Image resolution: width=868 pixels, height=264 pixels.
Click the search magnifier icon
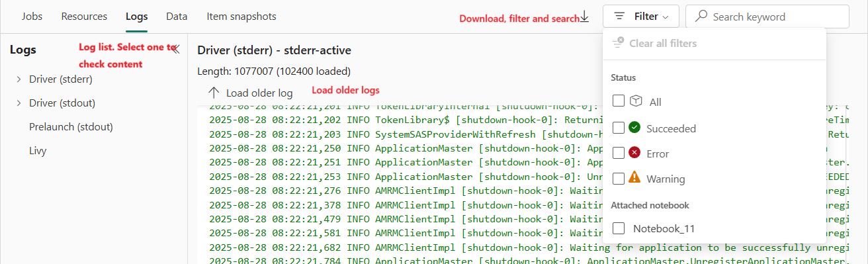pos(701,17)
